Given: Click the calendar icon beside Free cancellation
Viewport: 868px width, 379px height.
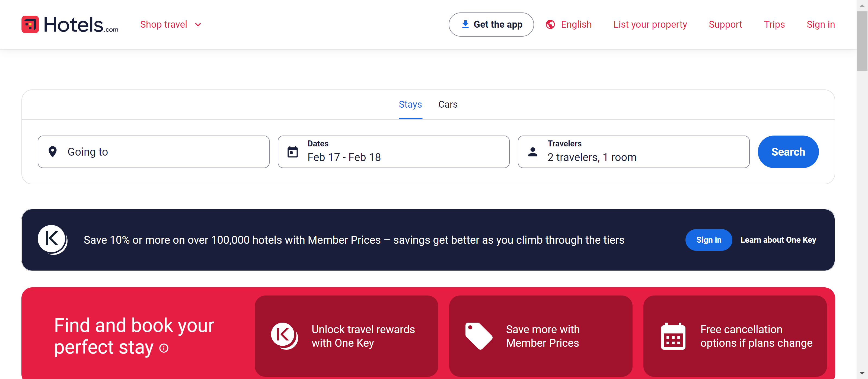Looking at the screenshot, I should coord(673,336).
